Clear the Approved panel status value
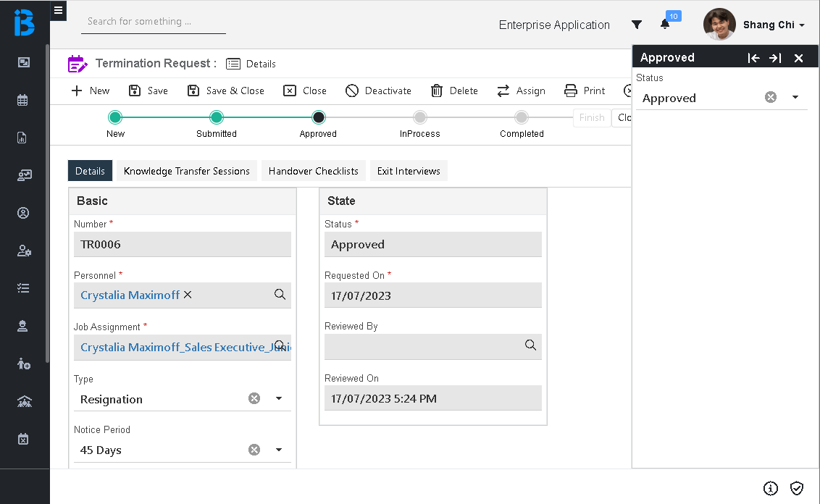Screen dimensions: 820x504 tap(771, 97)
